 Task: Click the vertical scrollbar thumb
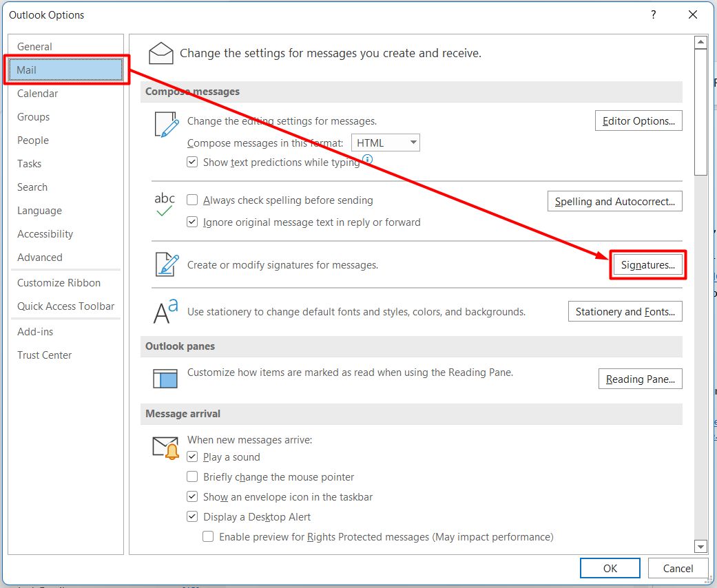point(700,112)
